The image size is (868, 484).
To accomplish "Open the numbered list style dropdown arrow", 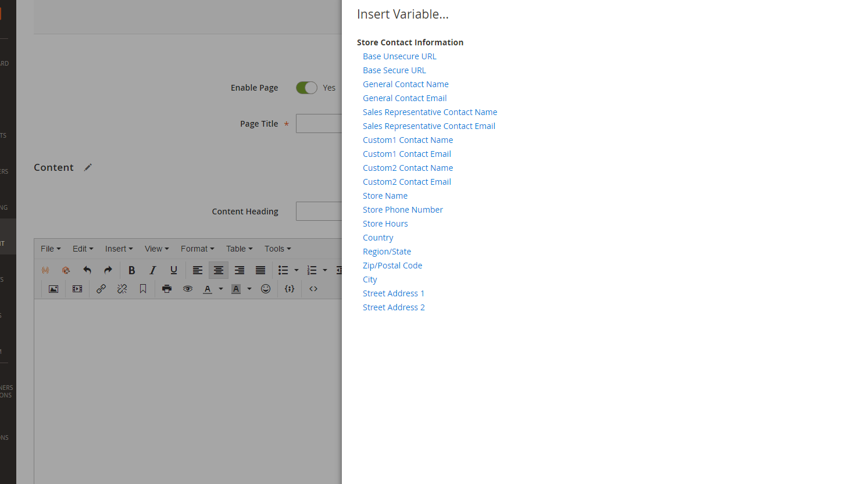I will pos(325,270).
